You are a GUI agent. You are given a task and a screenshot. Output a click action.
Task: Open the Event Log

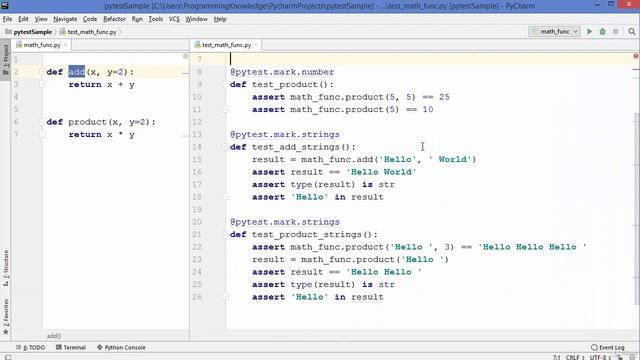point(608,347)
